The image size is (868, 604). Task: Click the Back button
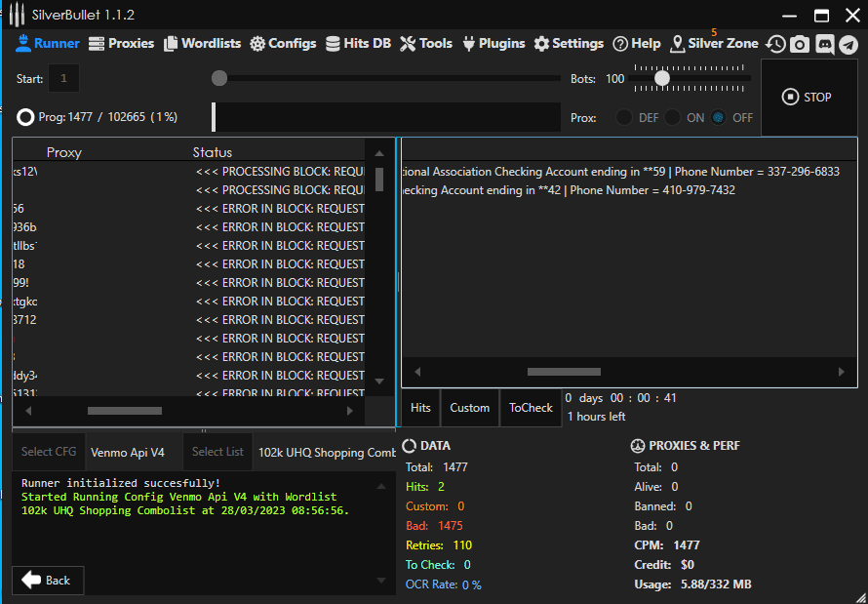tap(47, 581)
